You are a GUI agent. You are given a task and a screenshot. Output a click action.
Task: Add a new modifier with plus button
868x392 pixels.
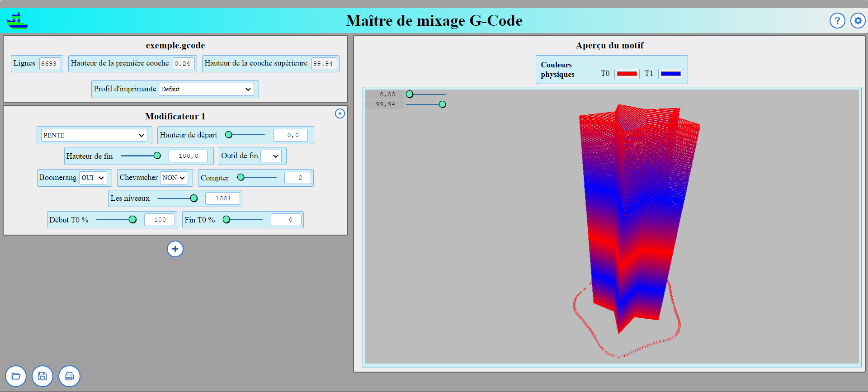(175, 249)
